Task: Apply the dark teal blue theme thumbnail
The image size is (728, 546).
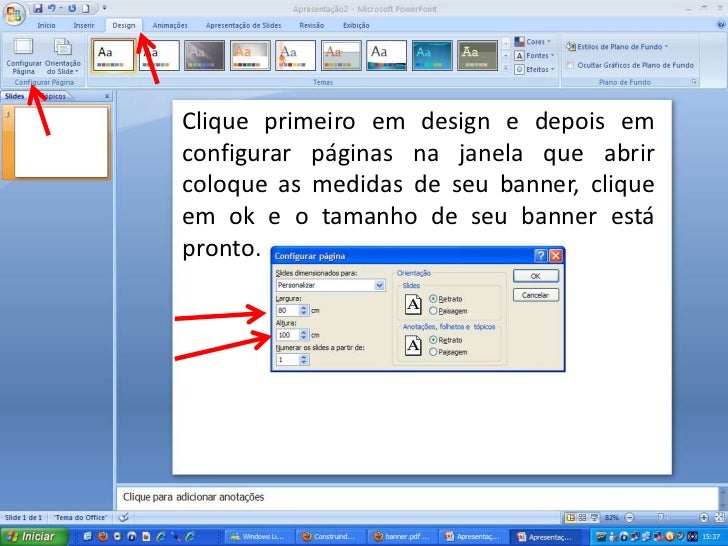Action: tap(432, 55)
